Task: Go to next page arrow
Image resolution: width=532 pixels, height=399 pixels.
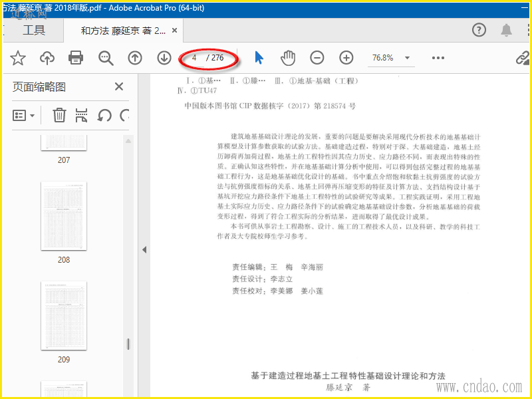Action: click(x=164, y=58)
